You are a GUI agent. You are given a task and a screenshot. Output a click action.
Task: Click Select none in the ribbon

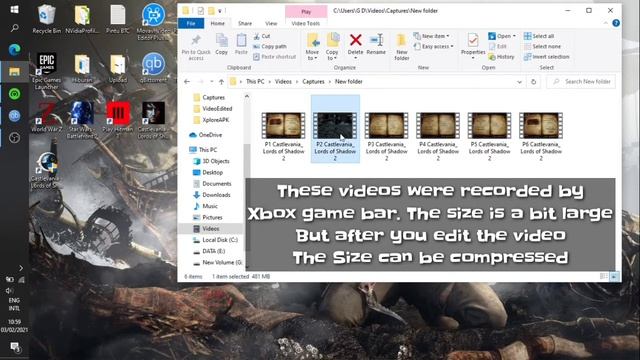click(542, 47)
